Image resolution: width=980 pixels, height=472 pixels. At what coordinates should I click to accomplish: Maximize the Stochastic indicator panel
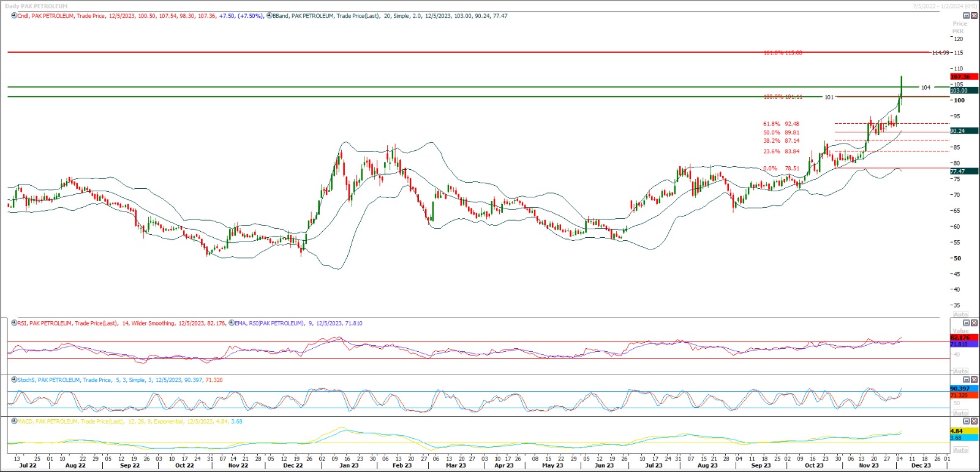(967, 380)
